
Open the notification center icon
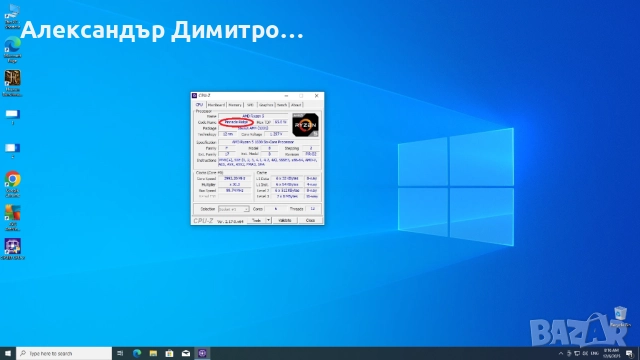(x=630, y=353)
